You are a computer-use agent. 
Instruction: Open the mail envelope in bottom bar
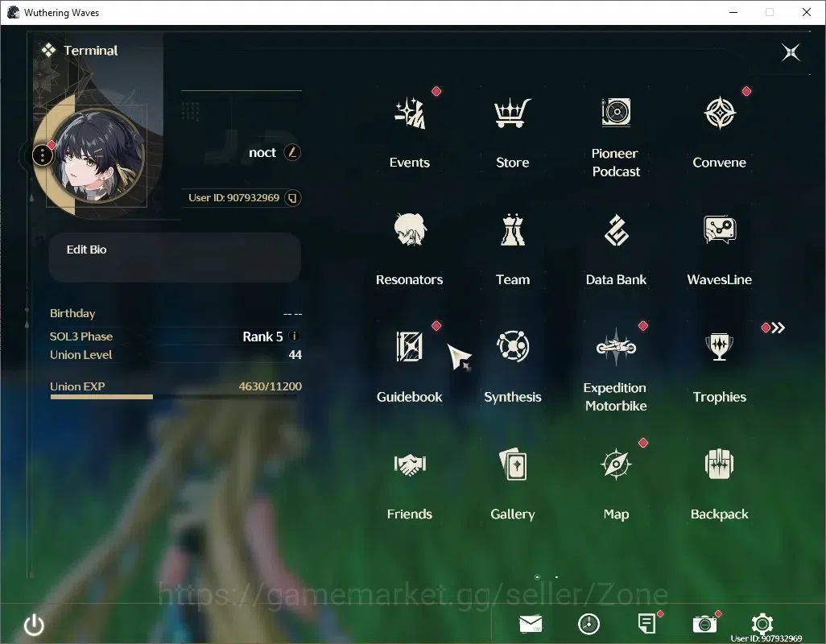click(531, 624)
